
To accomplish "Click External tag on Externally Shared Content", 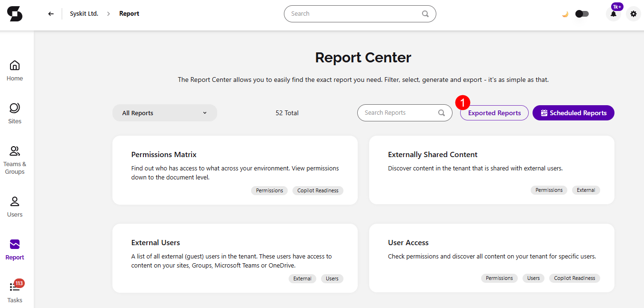I will click(586, 190).
